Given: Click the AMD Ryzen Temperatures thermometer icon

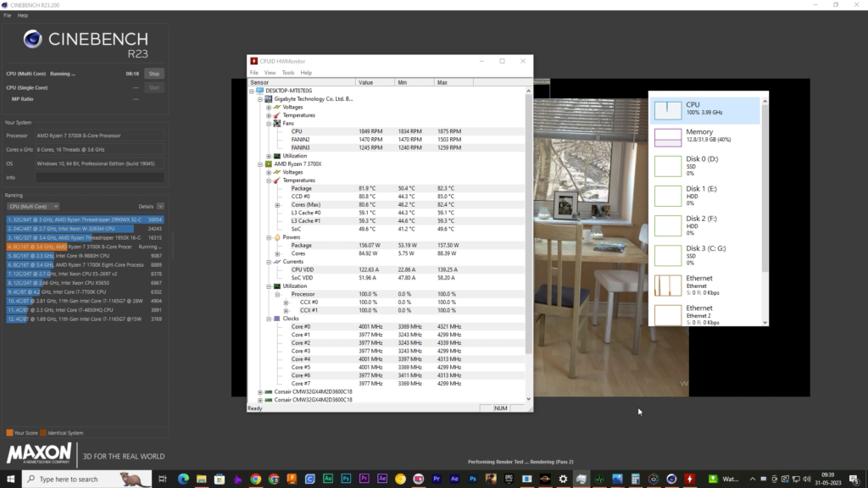Looking at the screenshot, I should (277, 180).
